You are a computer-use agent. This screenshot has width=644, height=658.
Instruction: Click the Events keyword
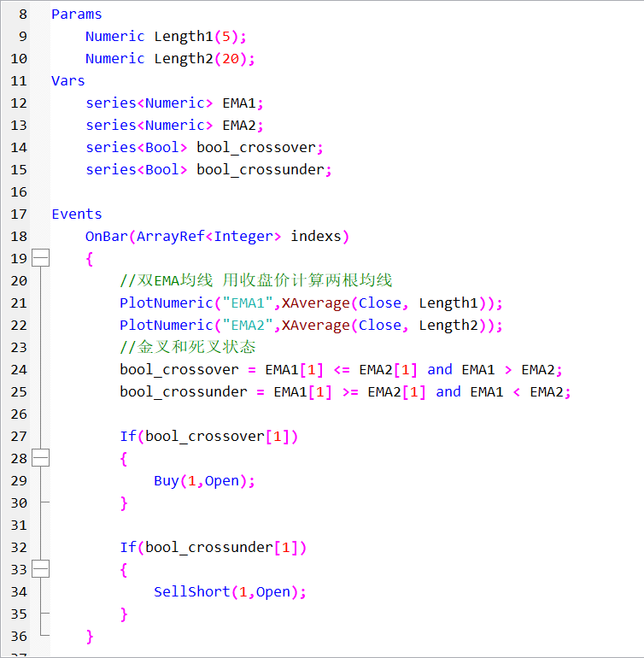[x=76, y=214]
